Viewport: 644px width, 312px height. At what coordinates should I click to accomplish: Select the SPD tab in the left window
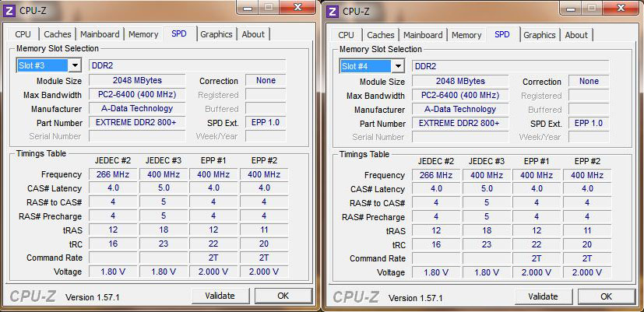click(179, 33)
